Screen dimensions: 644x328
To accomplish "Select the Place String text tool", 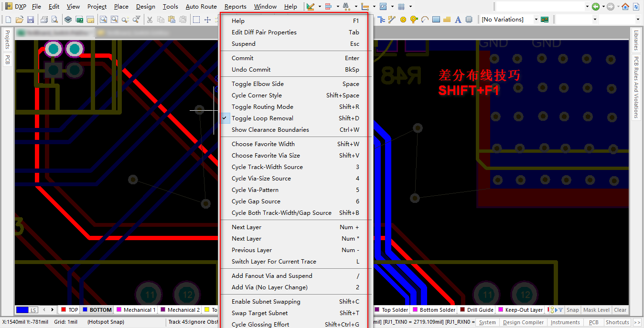I will 458,20.
